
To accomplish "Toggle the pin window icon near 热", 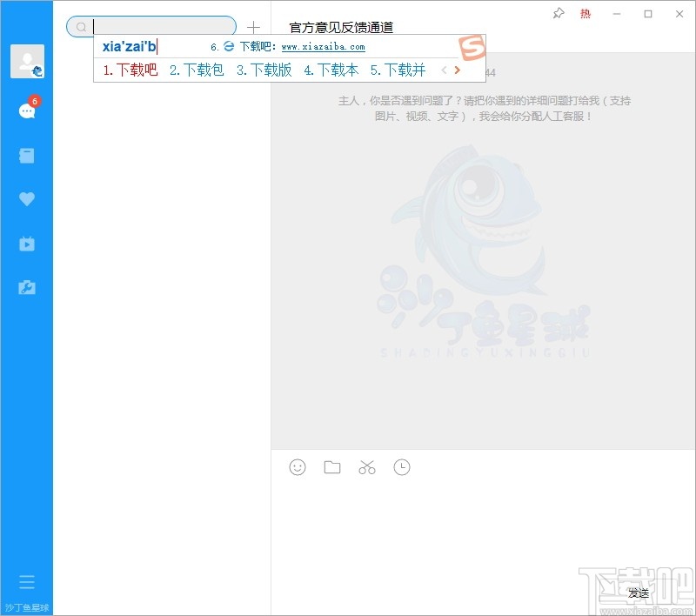I will 558,14.
